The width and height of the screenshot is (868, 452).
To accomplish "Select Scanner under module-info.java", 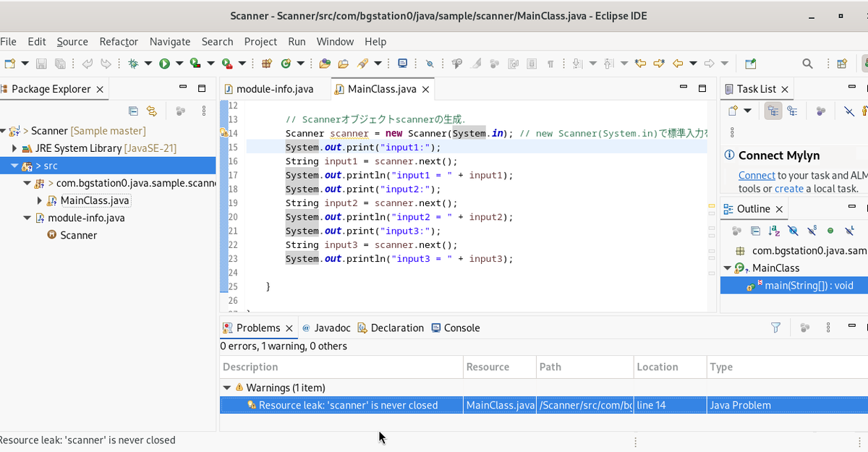I will point(78,235).
